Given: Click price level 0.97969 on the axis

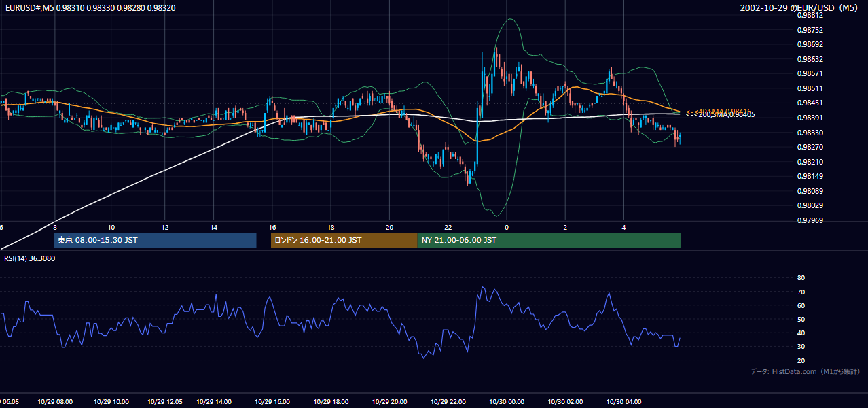Looking at the screenshot, I should 810,220.
